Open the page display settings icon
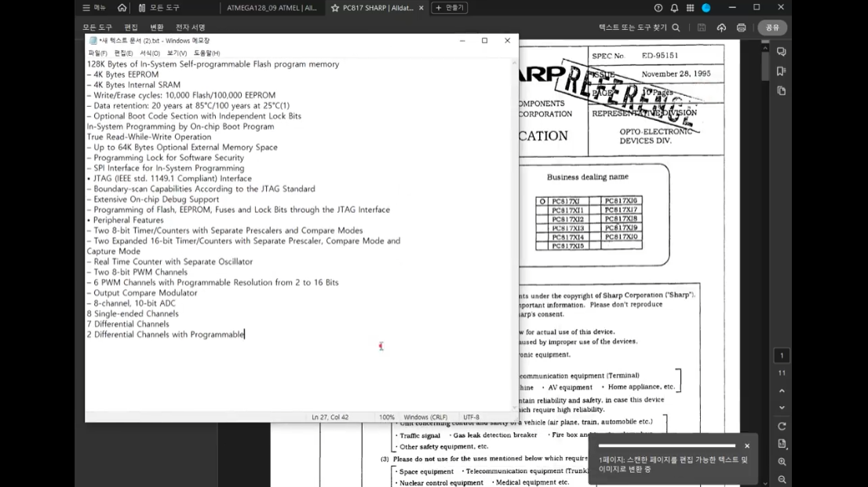Image resolution: width=868 pixels, height=487 pixels. tap(782, 444)
